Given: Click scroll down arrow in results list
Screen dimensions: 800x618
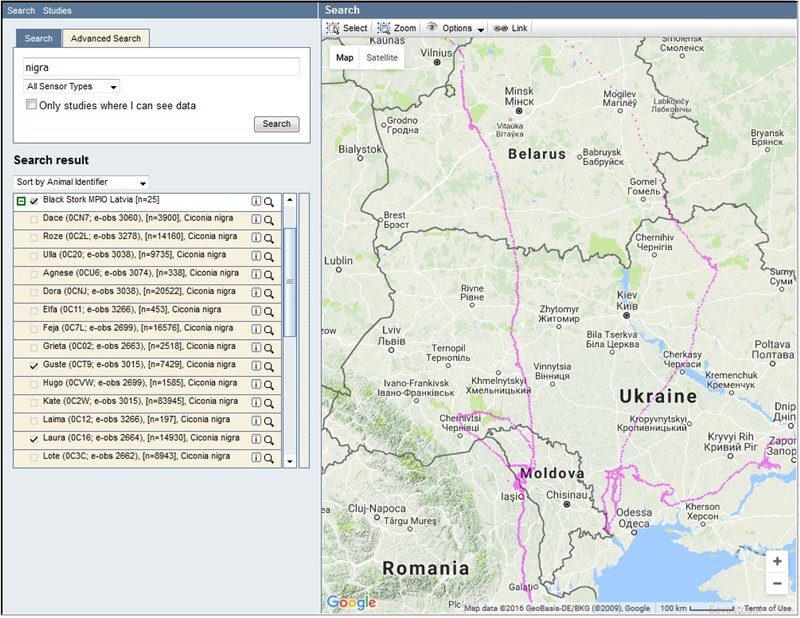Looking at the screenshot, I should (290, 461).
